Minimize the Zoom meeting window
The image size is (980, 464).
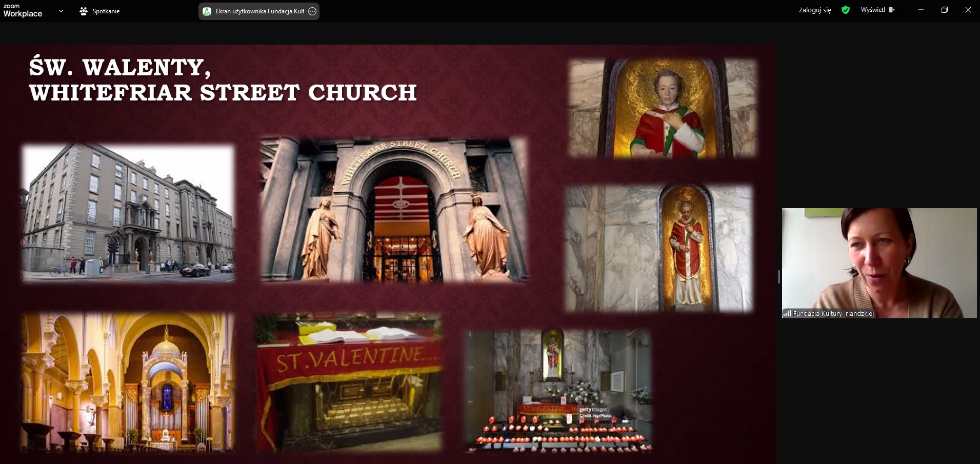coord(921,10)
